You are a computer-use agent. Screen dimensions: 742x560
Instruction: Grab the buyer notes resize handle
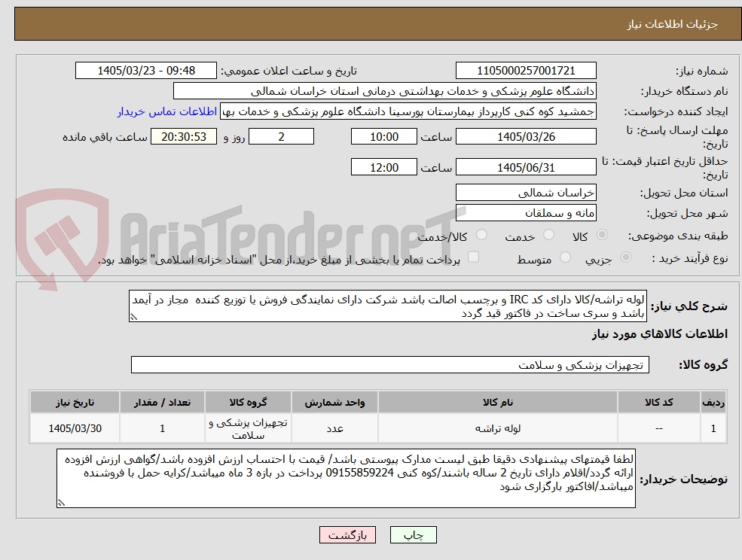tap(61, 504)
